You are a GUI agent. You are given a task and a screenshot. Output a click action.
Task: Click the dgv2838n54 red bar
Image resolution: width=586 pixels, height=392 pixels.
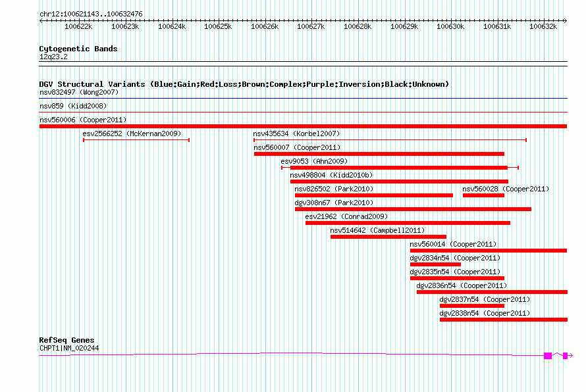[504, 320]
